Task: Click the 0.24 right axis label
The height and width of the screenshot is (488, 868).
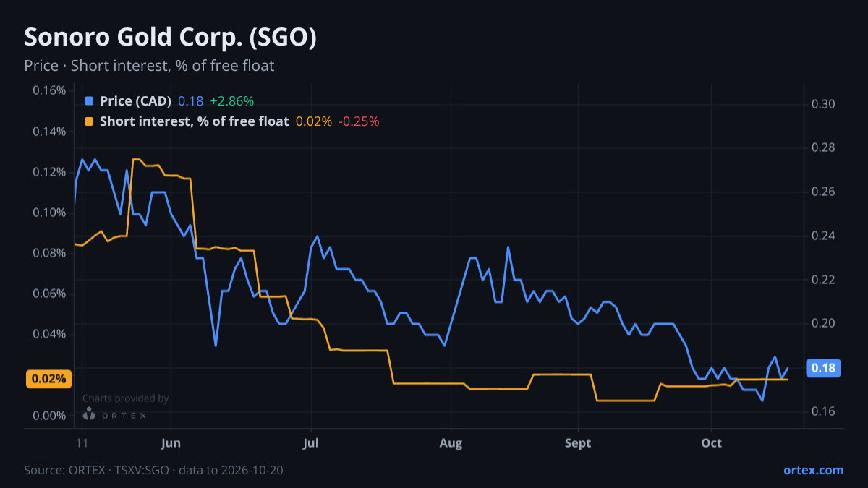Action: click(824, 236)
